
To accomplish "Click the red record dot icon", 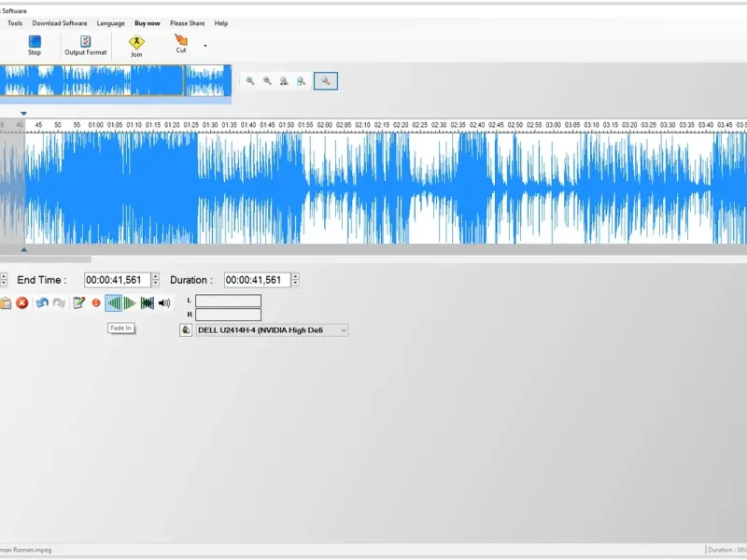I will point(96,302).
